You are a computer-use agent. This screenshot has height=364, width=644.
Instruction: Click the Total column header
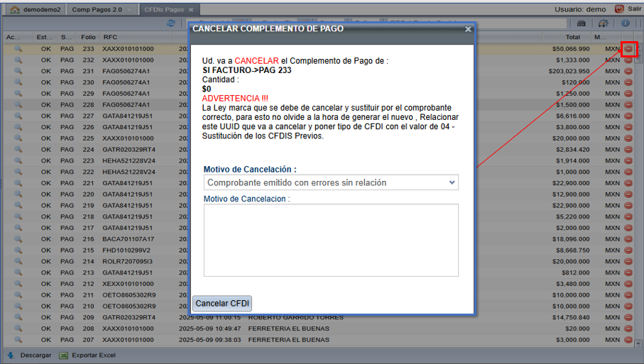(572, 37)
